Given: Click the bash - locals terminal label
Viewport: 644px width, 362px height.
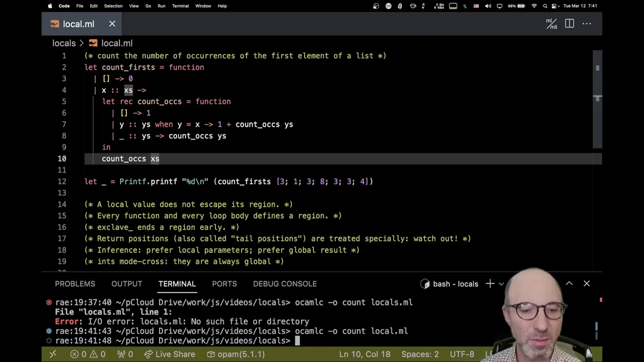Looking at the screenshot, I should pos(450,284).
